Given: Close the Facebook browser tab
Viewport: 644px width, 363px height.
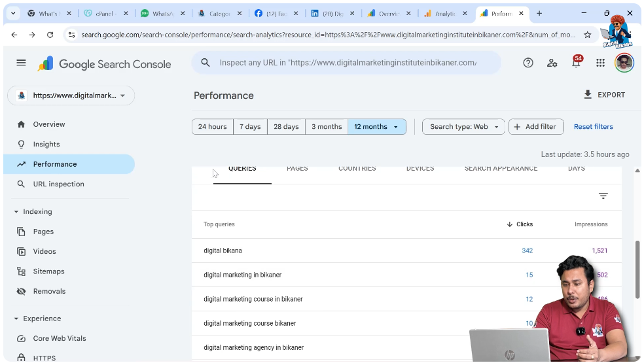Looking at the screenshot, I should [x=296, y=14].
